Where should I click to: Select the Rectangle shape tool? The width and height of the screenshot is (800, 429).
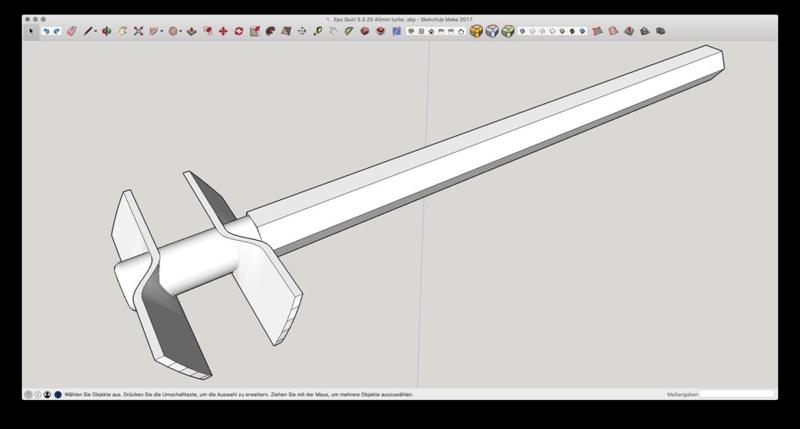pos(154,31)
